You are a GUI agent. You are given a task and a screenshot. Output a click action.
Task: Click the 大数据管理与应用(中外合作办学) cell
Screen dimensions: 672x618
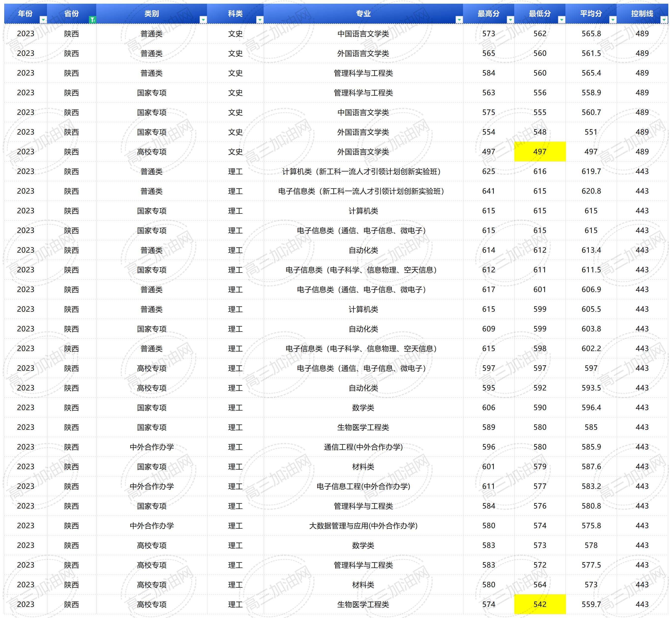coord(363,526)
